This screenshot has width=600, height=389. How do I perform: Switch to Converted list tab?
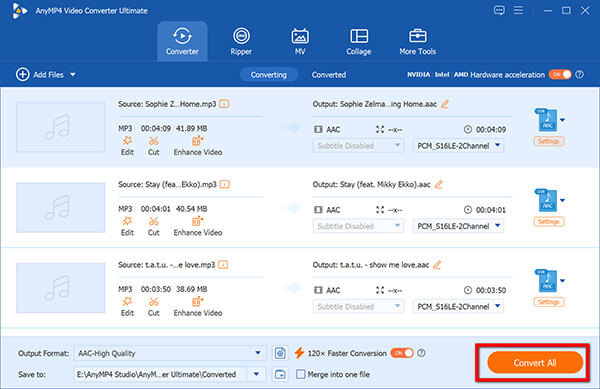pyautogui.click(x=329, y=75)
